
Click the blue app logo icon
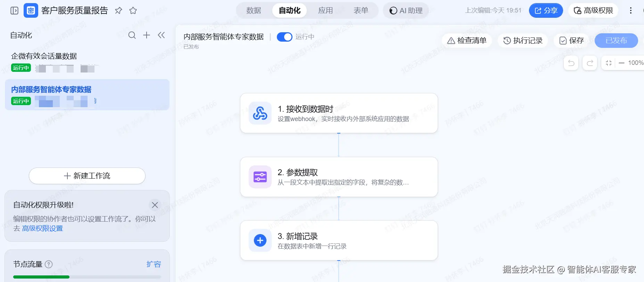click(x=31, y=11)
